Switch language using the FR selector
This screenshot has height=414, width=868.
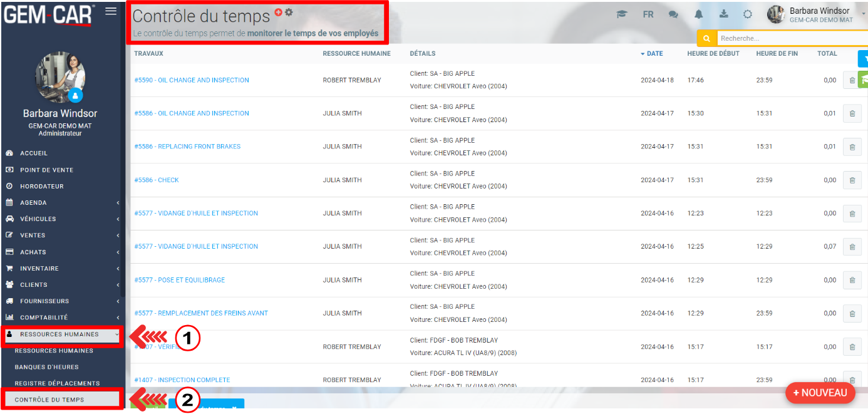648,14
